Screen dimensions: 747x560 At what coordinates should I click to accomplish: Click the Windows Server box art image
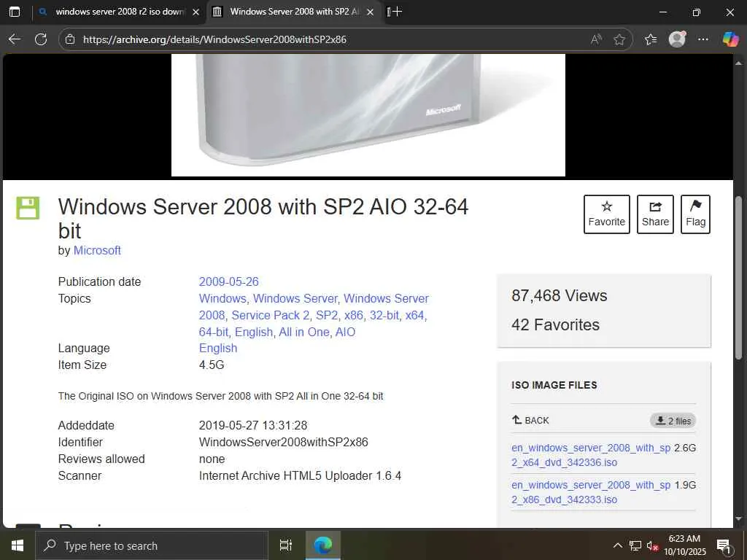pos(368,114)
